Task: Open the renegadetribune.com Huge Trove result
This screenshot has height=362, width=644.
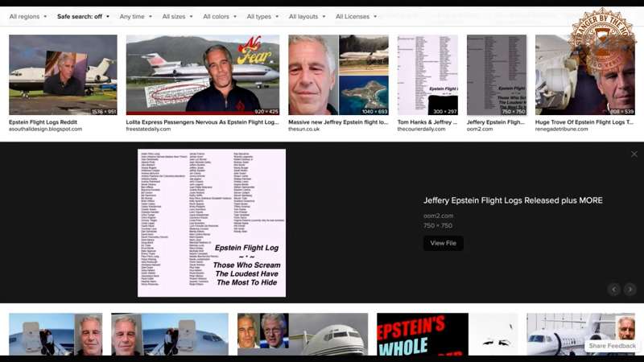Action: pos(584,75)
